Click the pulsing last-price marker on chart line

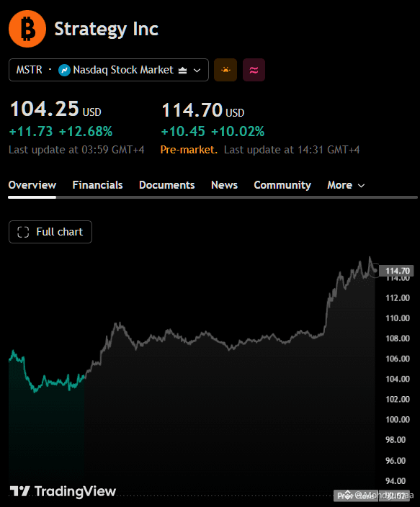(375, 270)
